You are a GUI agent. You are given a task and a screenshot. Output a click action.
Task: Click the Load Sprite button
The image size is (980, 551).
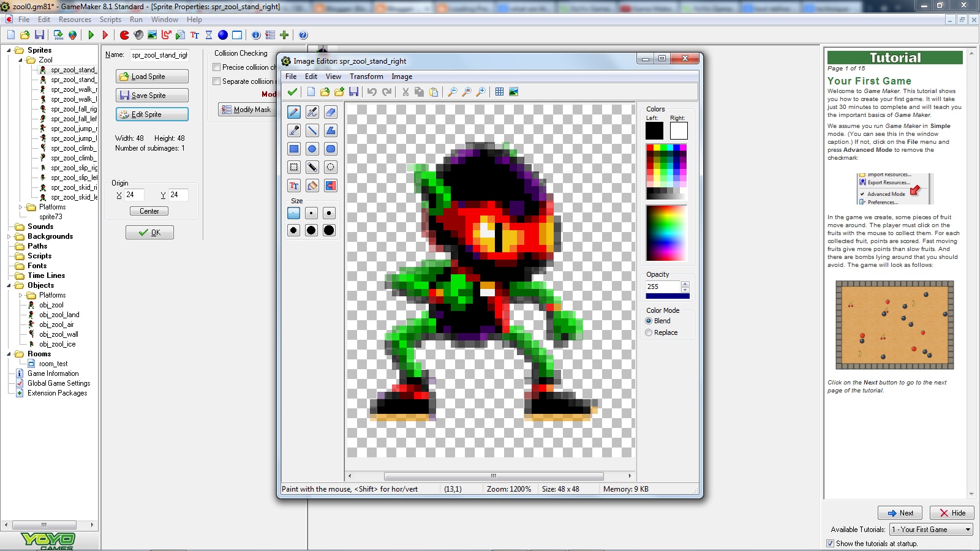[x=152, y=77]
